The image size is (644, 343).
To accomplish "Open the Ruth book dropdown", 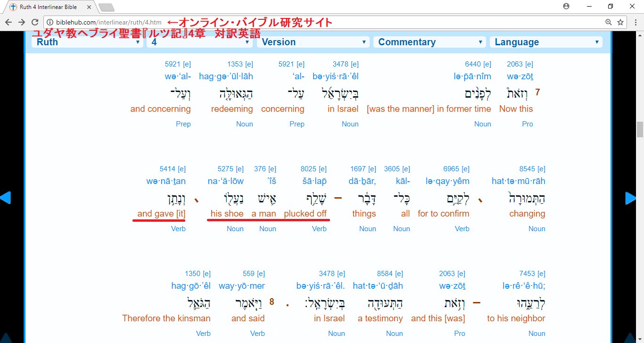I will (87, 42).
